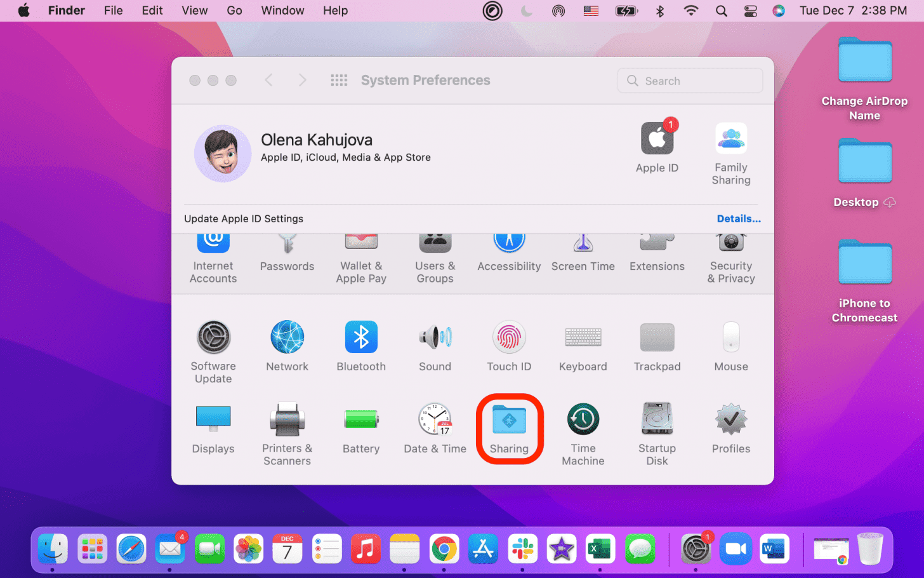
Task: Open the View menu
Action: (x=194, y=11)
